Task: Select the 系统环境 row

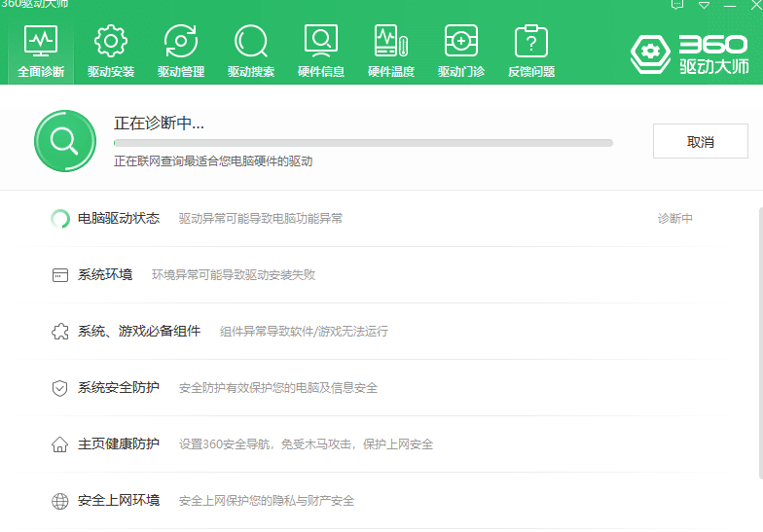Action: pyautogui.click(x=105, y=275)
